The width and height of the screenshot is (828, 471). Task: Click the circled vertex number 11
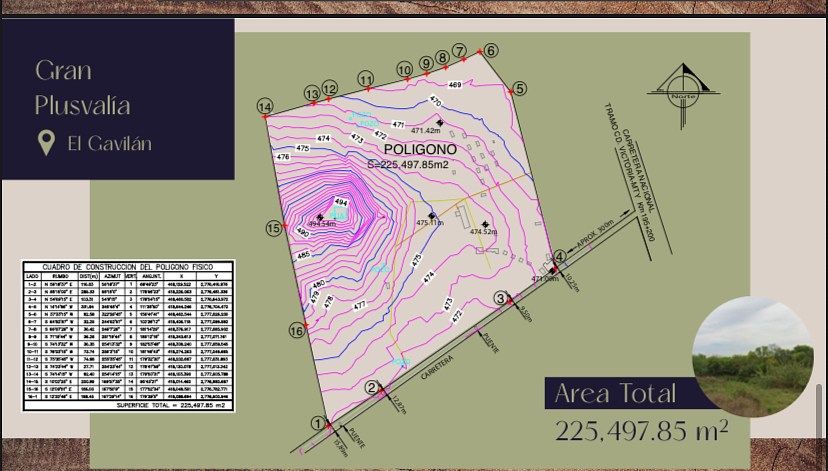[x=366, y=79]
